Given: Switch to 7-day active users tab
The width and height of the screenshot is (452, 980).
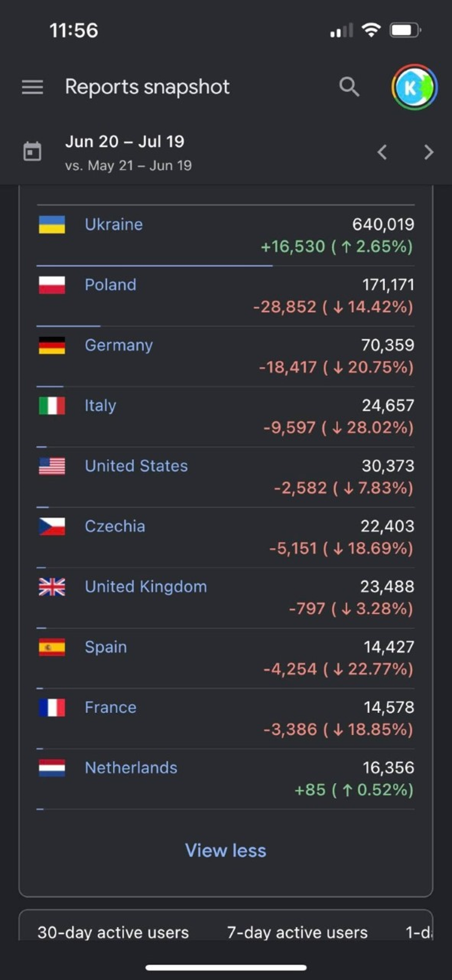Looking at the screenshot, I should click(x=297, y=932).
